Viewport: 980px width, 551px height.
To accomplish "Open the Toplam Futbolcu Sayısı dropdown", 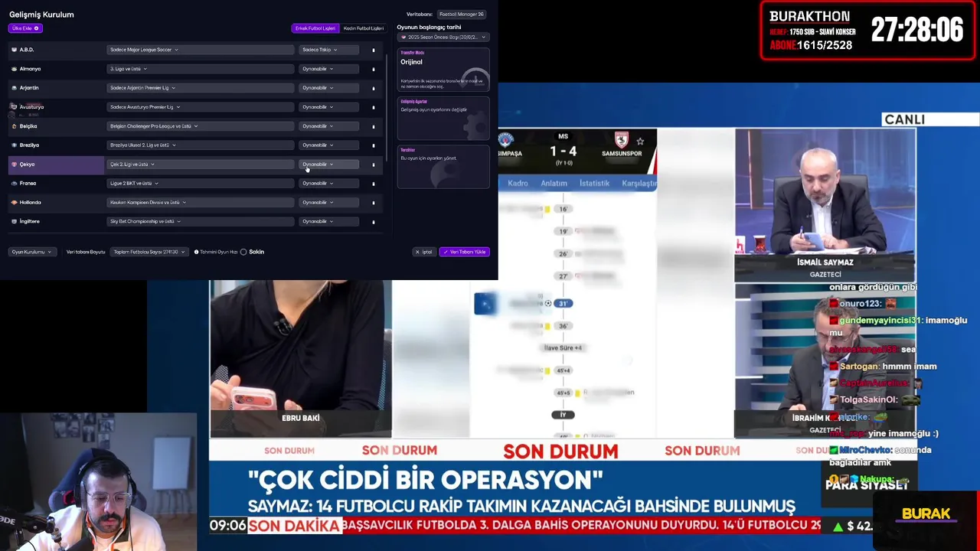I will (149, 252).
